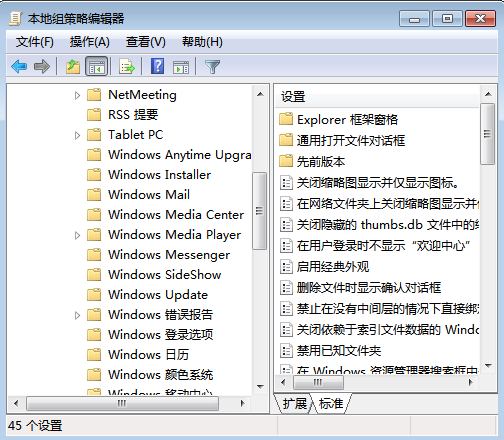
Task: Click the 设置 column header
Action: (377, 97)
